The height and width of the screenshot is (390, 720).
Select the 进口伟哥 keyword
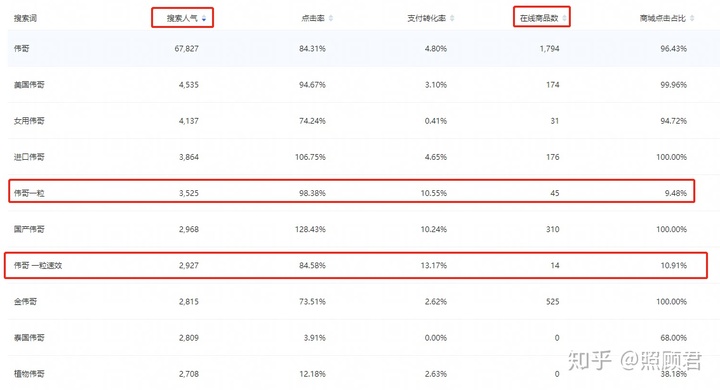[x=29, y=157]
